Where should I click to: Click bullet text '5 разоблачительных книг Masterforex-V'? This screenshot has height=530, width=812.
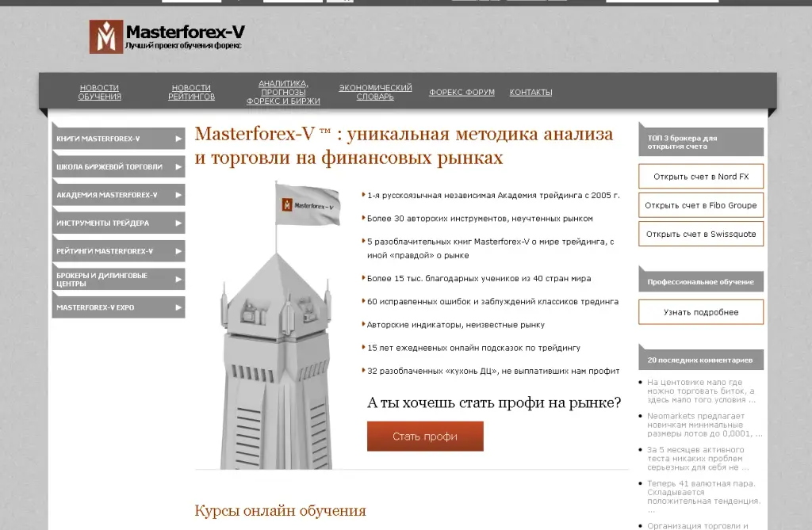pyautogui.click(x=490, y=249)
